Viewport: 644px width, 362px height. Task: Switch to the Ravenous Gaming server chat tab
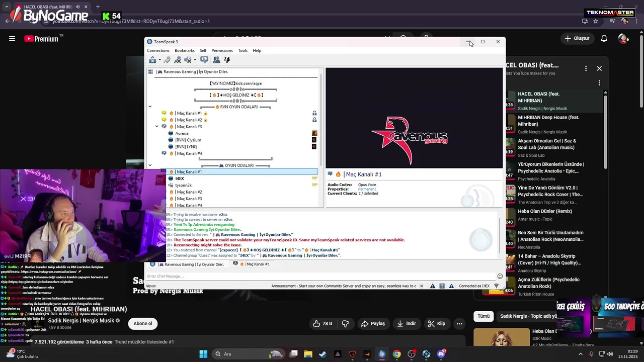pos(187,264)
